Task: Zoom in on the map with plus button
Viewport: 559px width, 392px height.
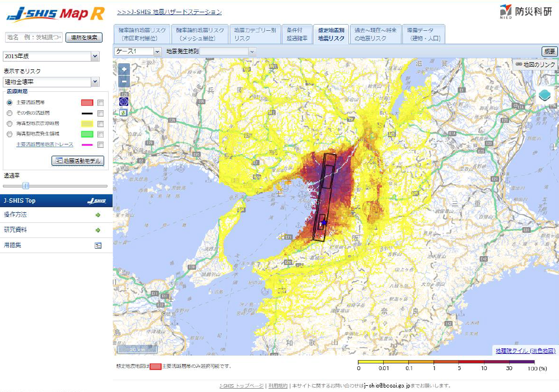Action: click(124, 69)
